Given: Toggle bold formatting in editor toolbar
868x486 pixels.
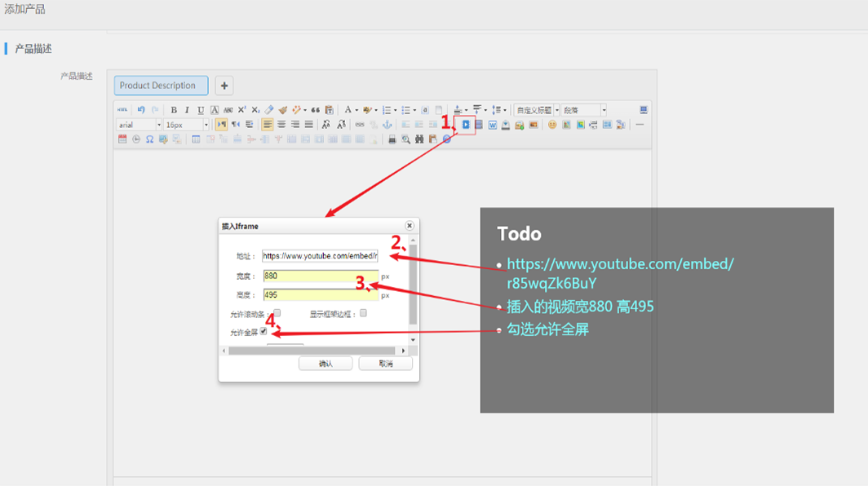Looking at the screenshot, I should coord(174,110).
